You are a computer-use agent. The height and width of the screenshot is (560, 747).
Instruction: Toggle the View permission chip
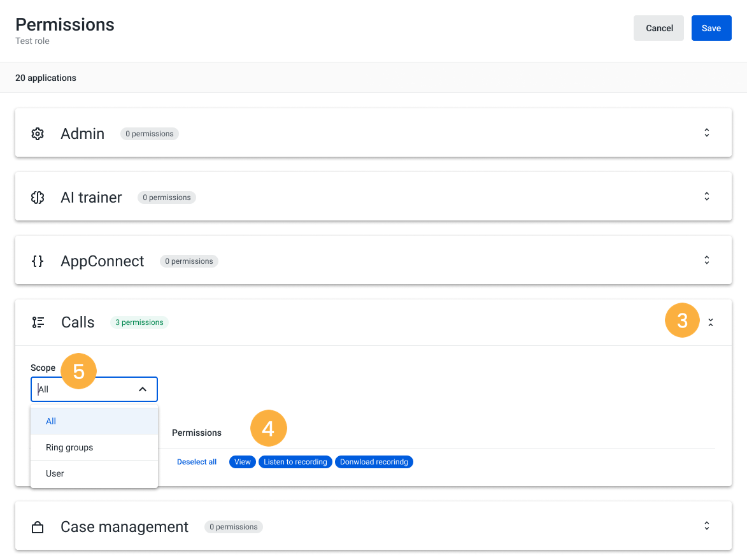(242, 462)
